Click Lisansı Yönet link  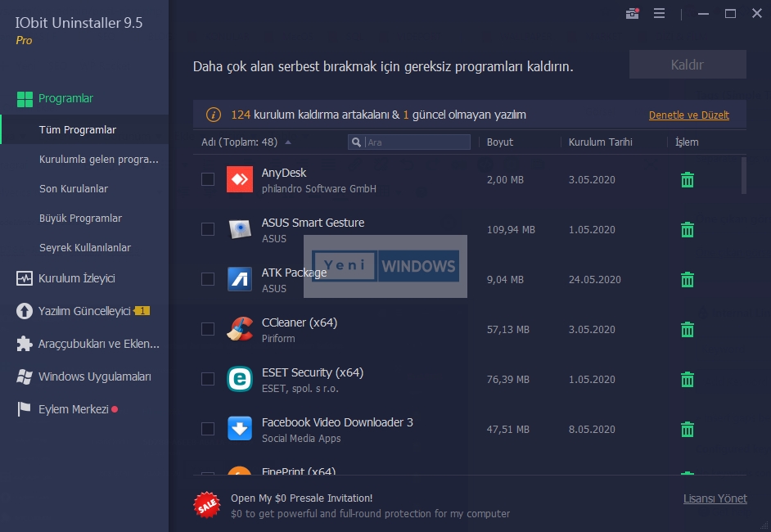pyautogui.click(x=715, y=498)
